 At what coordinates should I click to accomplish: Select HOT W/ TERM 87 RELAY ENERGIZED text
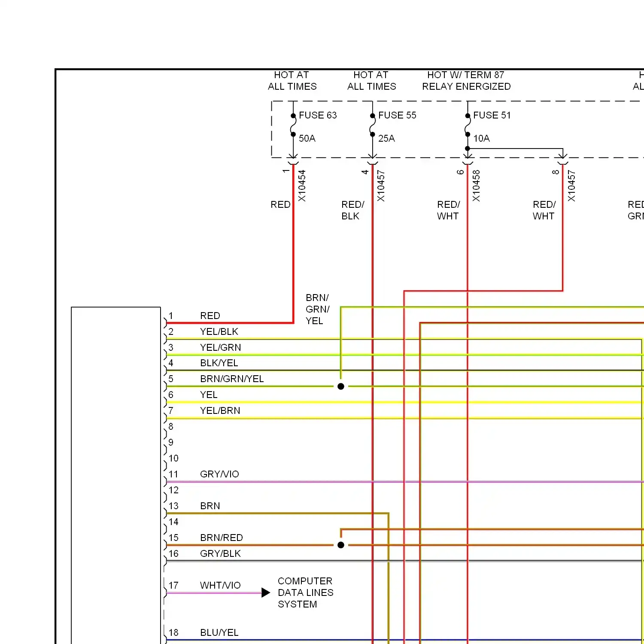[466, 81]
